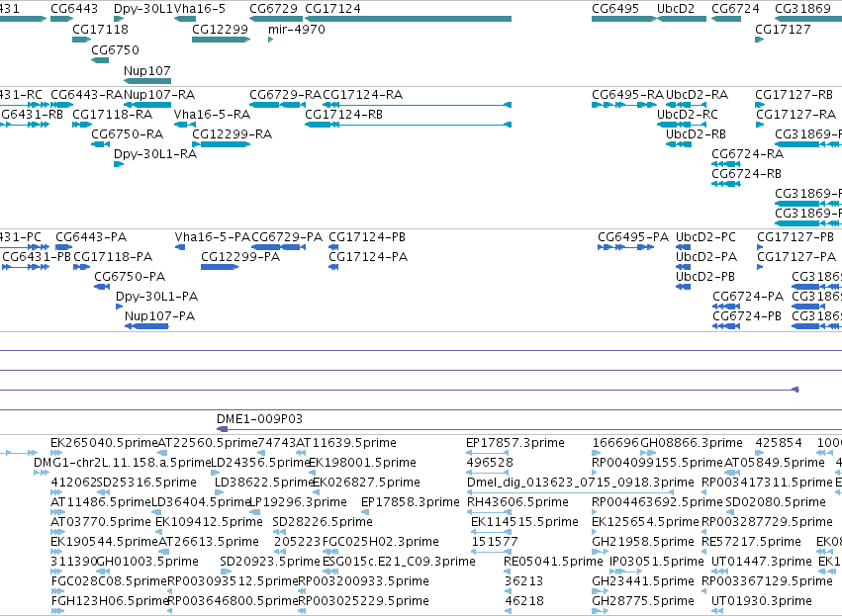Select EST RE05041.5prime

tap(553, 562)
